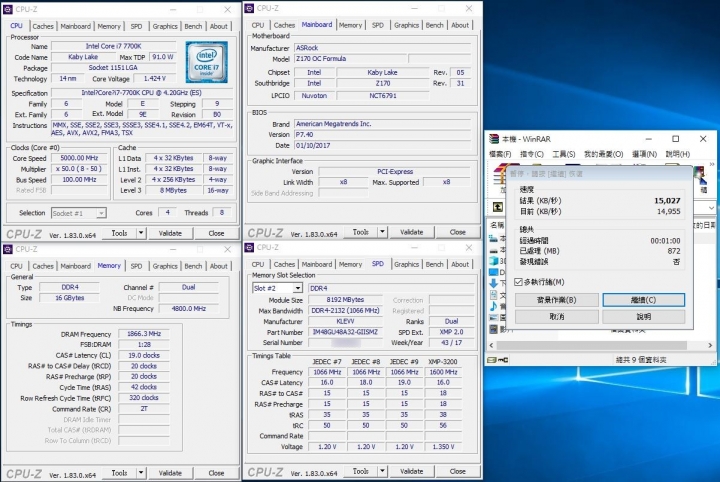Click the BIOS Version P7.40 field

[x=382, y=135]
